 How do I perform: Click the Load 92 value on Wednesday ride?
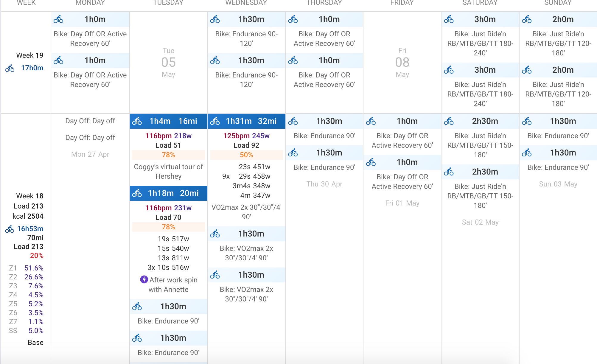246,145
